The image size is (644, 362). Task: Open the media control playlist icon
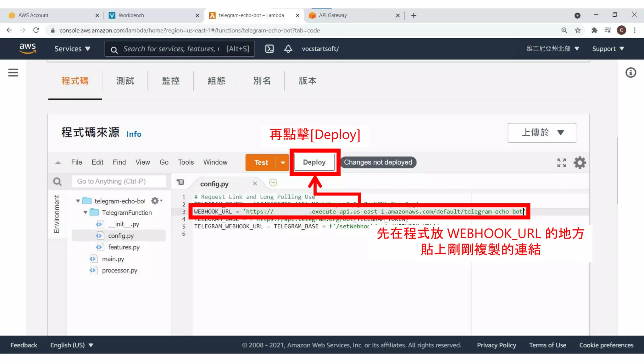[608, 30]
